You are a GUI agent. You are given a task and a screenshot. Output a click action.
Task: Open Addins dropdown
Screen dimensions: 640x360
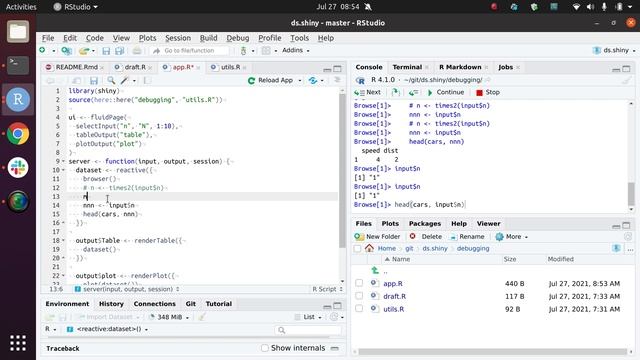coord(296,50)
